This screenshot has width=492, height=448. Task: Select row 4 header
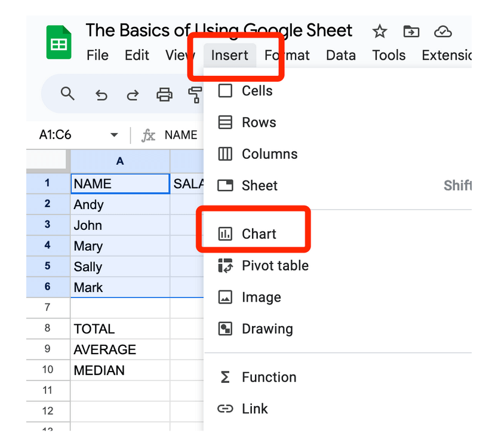48,246
